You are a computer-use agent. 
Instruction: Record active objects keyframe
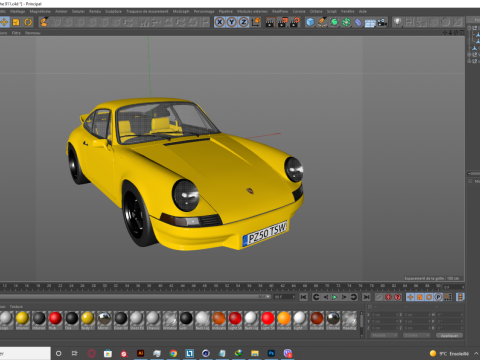(x=379, y=297)
